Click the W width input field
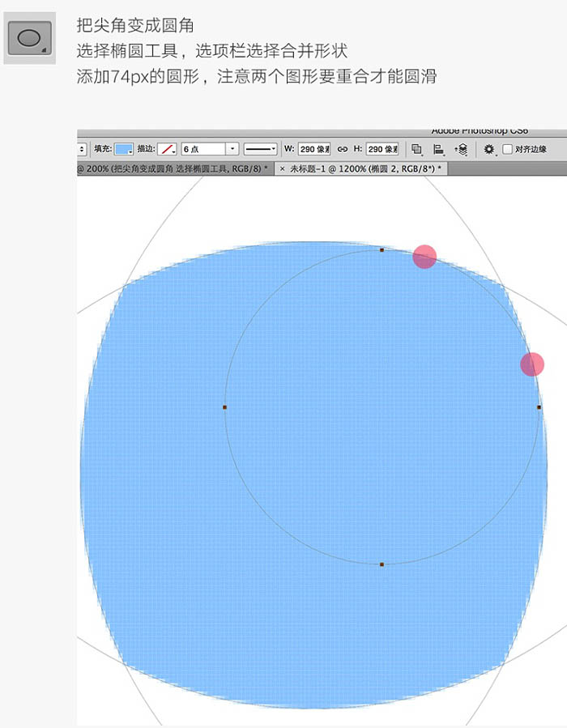Screen dimensions: 567x728 314,149
